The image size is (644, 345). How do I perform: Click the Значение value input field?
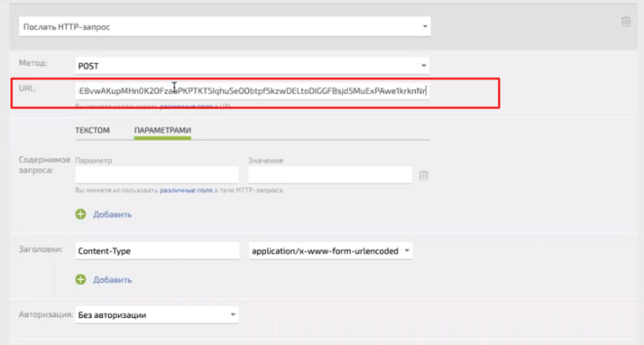tap(330, 175)
